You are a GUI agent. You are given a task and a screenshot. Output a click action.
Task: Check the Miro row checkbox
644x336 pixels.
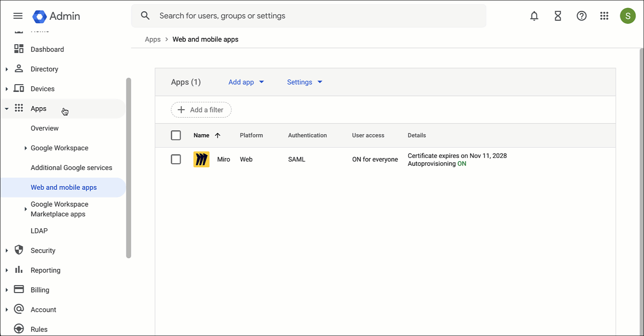point(176,160)
